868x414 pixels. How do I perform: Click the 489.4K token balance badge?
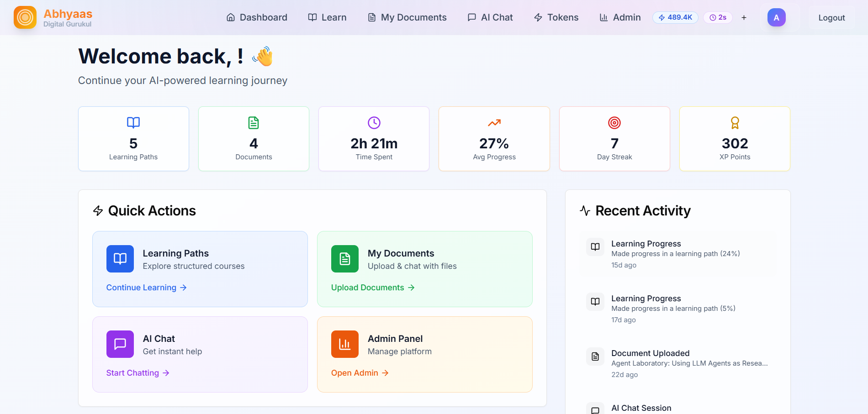tap(675, 17)
